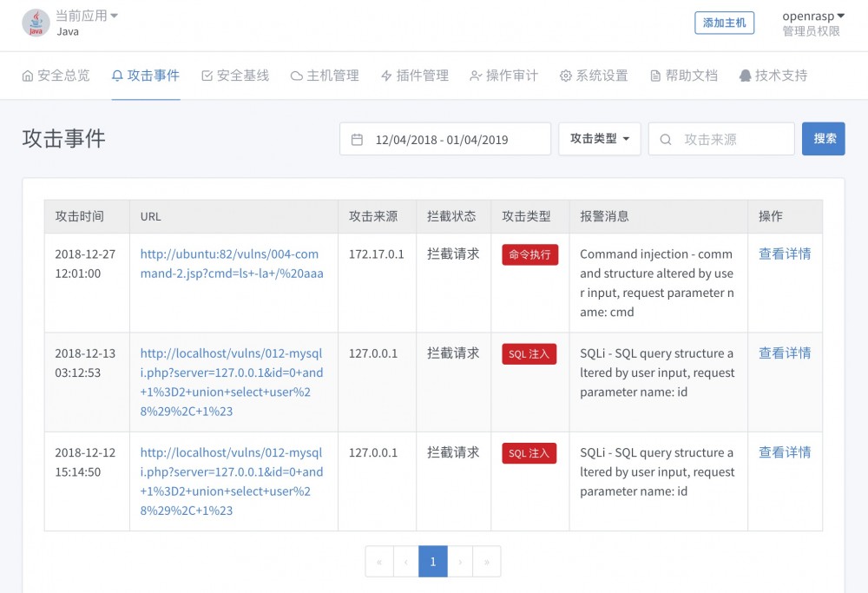Click the date range field 12/04/2018 - 01/04/2019
868x593 pixels.
(445, 139)
